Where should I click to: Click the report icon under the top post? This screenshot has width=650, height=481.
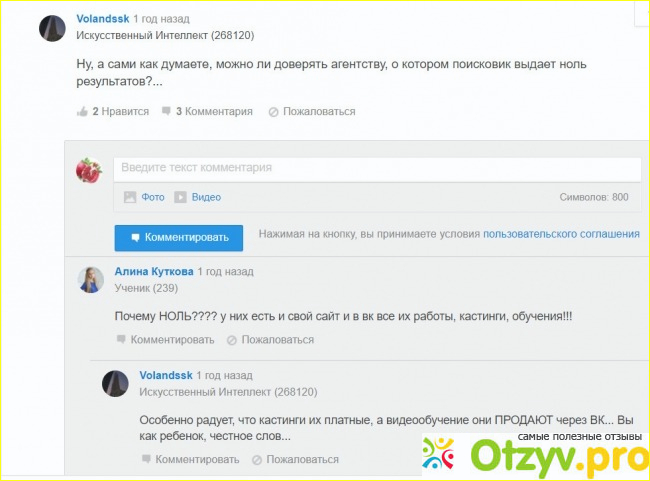click(273, 112)
